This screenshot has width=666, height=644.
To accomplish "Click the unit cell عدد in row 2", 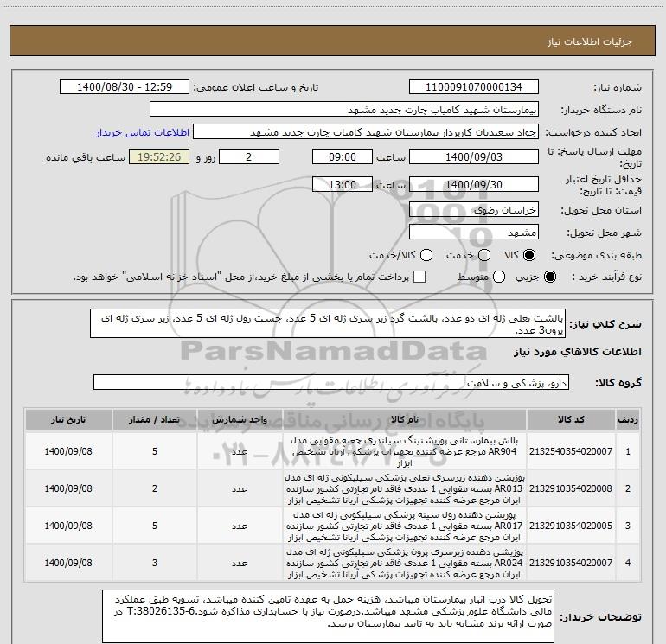I will pyautogui.click(x=240, y=488).
